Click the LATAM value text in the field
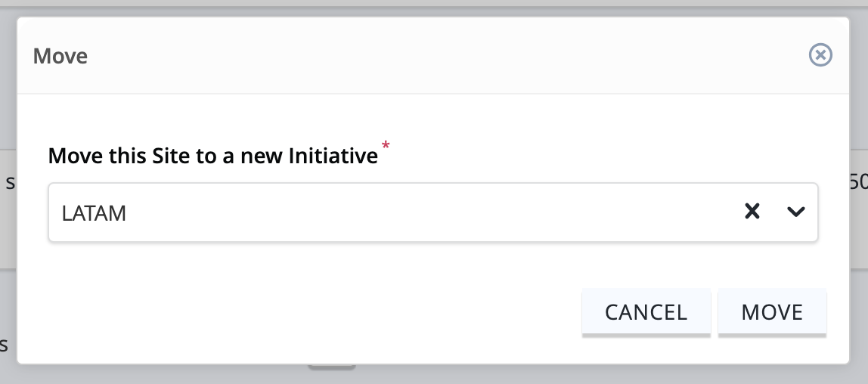 (x=94, y=213)
